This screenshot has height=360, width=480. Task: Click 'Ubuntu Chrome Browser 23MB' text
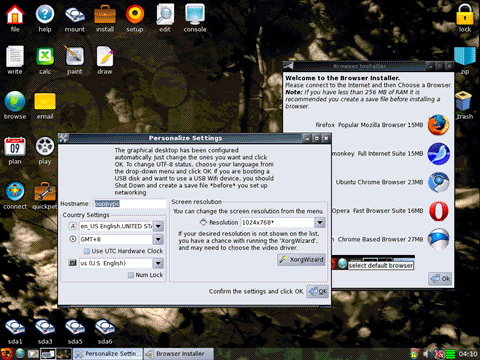[379, 182]
